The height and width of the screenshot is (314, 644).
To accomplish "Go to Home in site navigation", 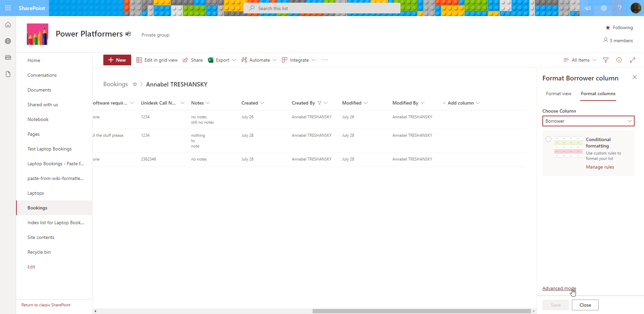I will (34, 60).
